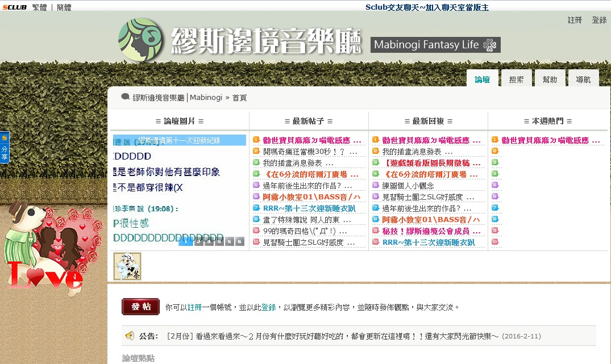
Task: Open the 導航 tab
Action: click(x=583, y=78)
